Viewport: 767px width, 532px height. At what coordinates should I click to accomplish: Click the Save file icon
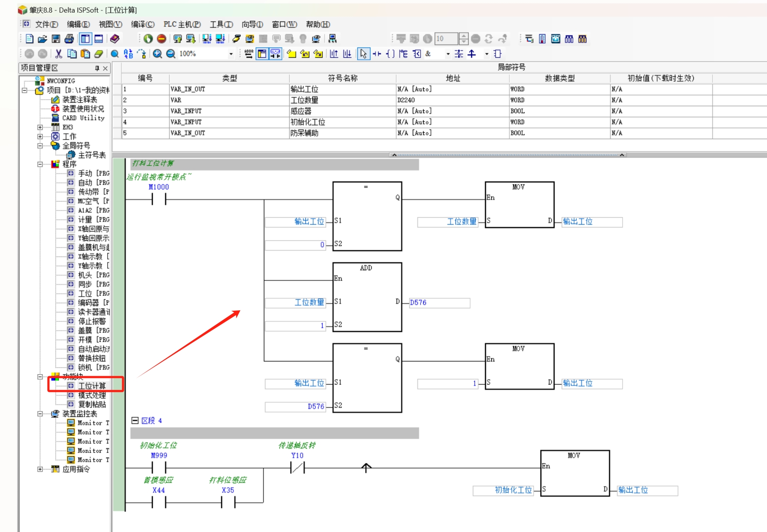coord(56,39)
